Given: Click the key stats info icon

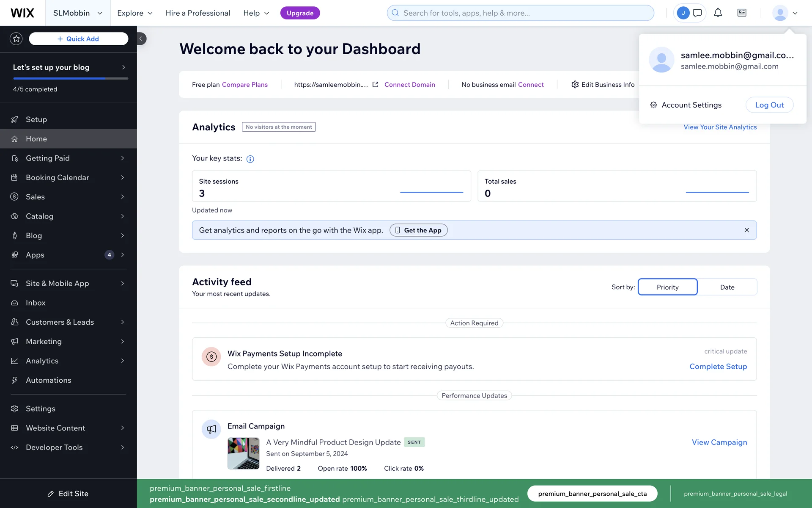Looking at the screenshot, I should click(250, 159).
